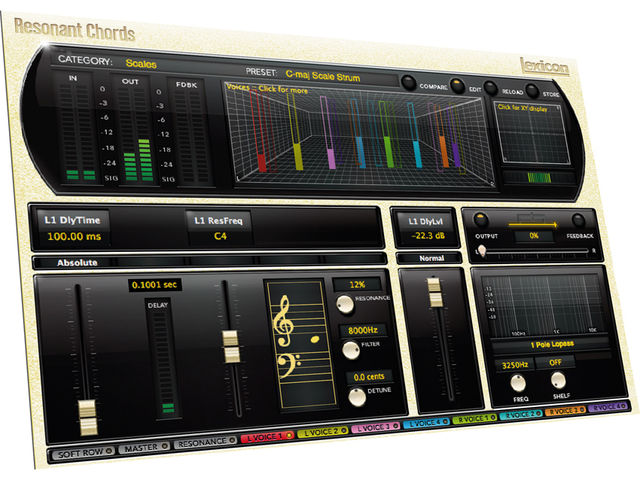640x480 pixels.
Task: Open the 1 Pole Lopass filter type menu
Action: pyautogui.click(x=552, y=344)
